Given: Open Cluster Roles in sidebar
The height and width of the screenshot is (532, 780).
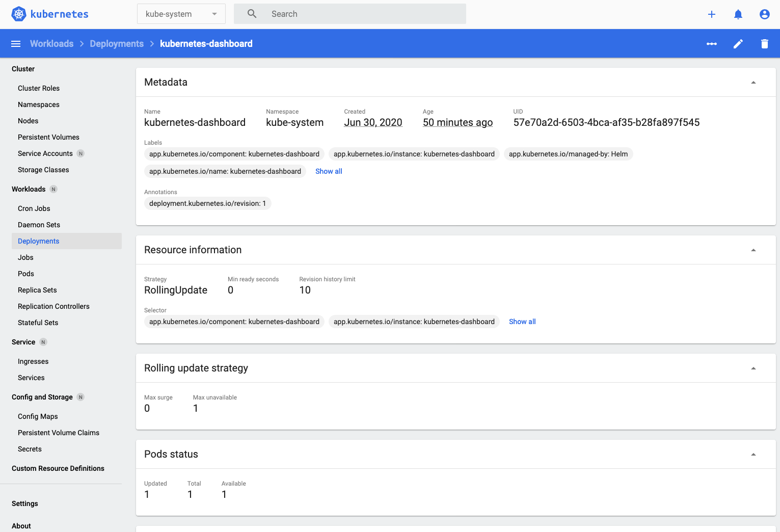Looking at the screenshot, I should point(39,88).
